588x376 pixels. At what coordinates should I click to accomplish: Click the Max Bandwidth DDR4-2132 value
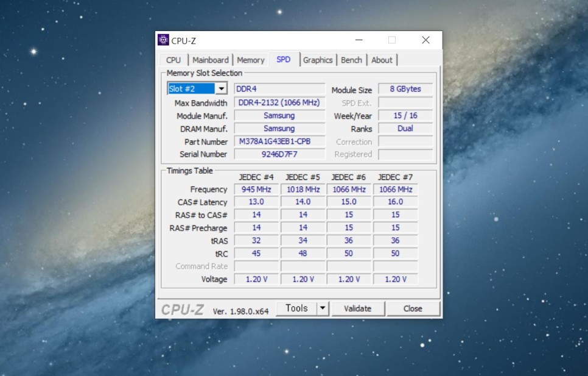pyautogui.click(x=279, y=102)
